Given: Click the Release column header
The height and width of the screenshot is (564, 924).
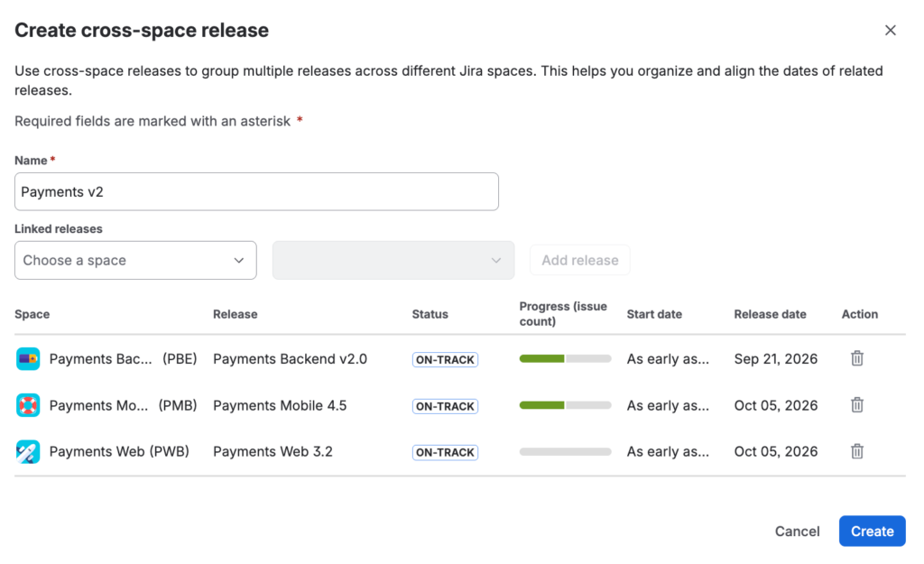Looking at the screenshot, I should tap(236, 314).
